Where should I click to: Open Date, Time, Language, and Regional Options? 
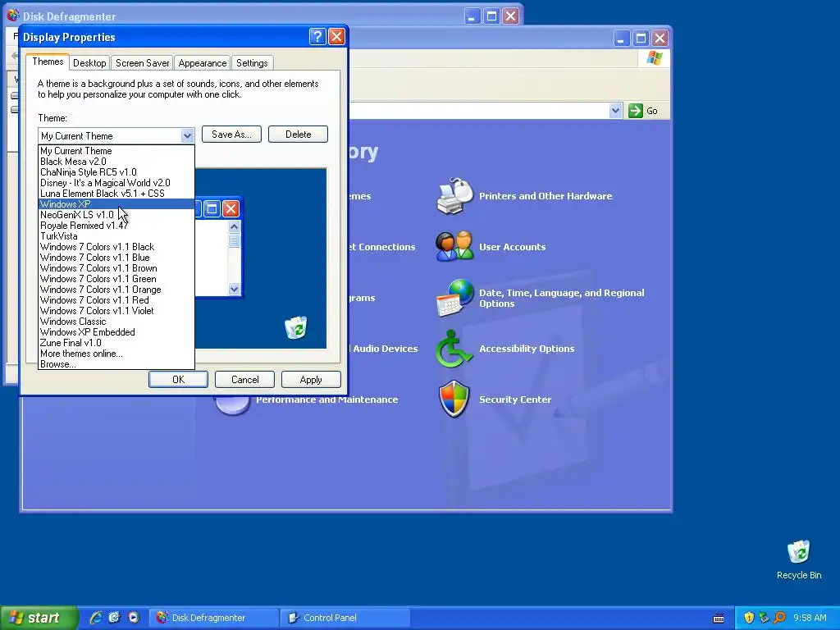click(x=561, y=298)
